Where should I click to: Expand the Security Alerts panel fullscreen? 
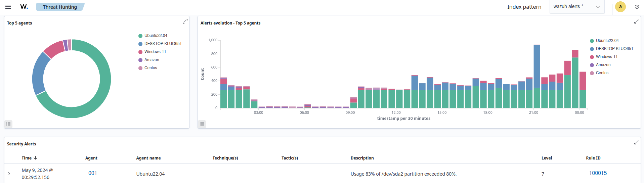636,142
